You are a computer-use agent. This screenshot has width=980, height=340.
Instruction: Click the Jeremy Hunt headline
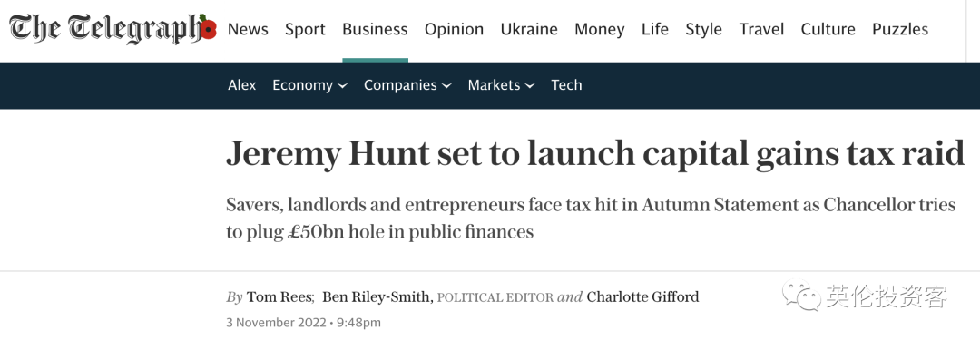pyautogui.click(x=595, y=154)
